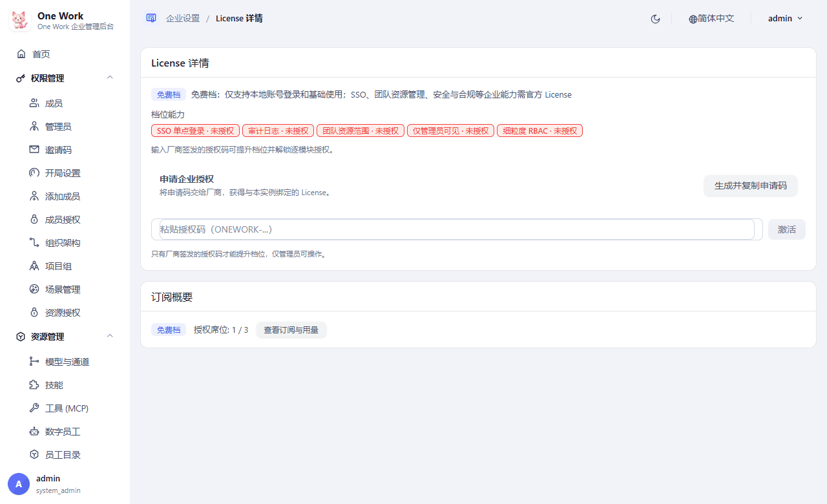Toggle dark mode with moon icon
Image resolution: width=827 pixels, height=504 pixels.
[x=655, y=19]
